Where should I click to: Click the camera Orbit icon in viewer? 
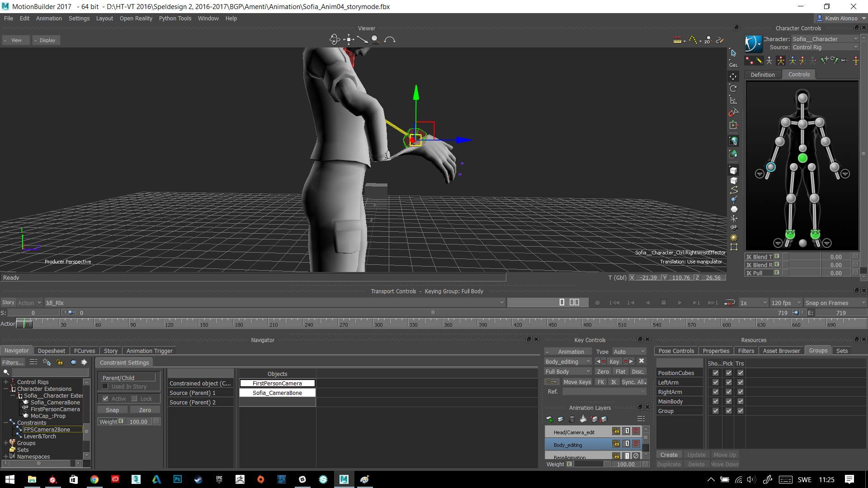(x=335, y=40)
